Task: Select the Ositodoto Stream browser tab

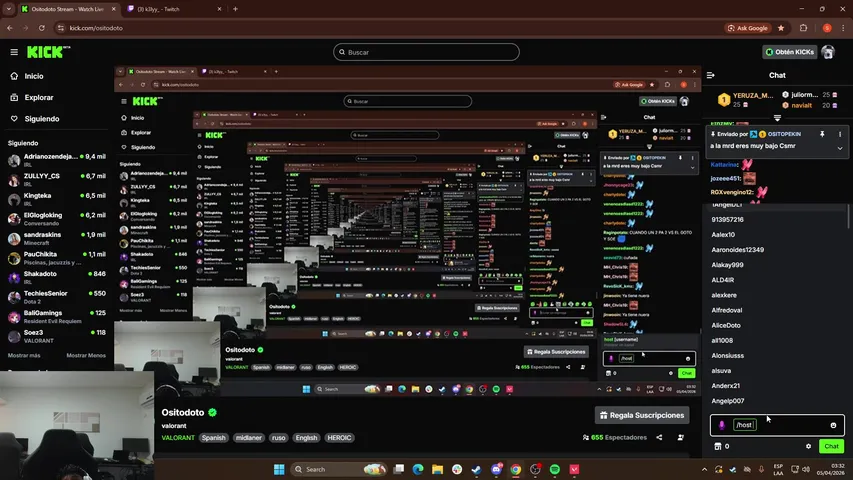Action: coord(69,9)
